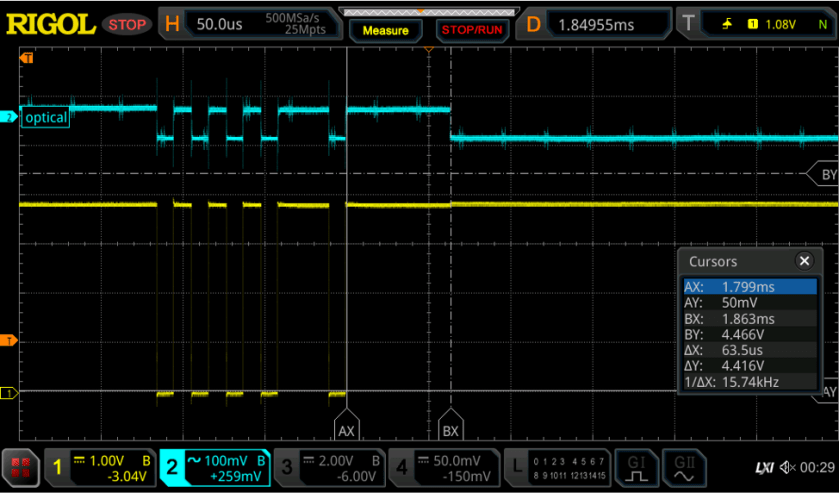Select the AX row in Cursors panel

pyautogui.click(x=749, y=286)
